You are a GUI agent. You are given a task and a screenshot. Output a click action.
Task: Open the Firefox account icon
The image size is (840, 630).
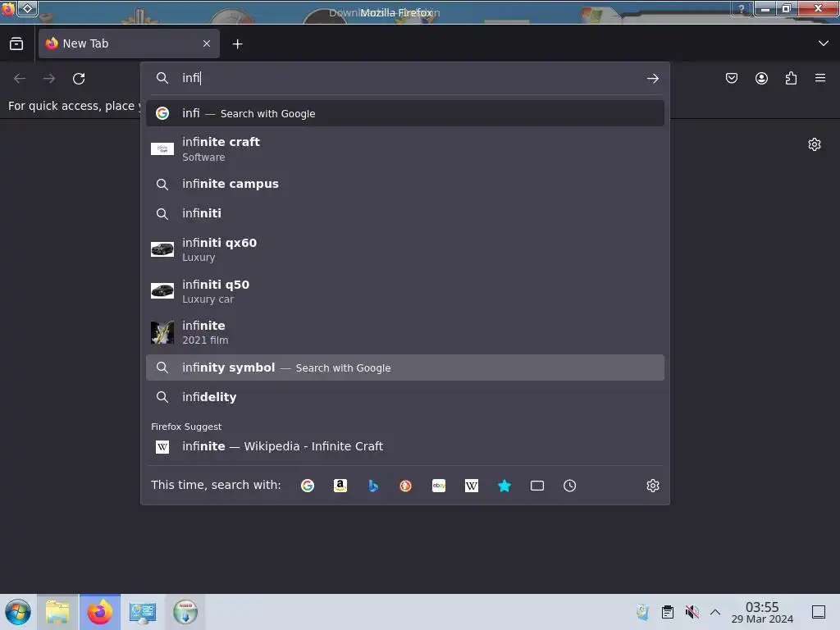coord(761,78)
